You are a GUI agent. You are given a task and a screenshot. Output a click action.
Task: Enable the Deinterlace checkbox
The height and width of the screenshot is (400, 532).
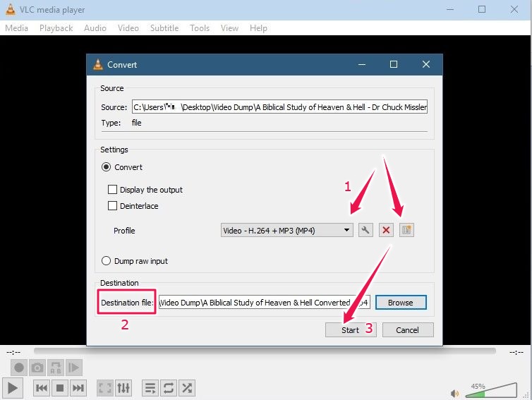pos(112,205)
